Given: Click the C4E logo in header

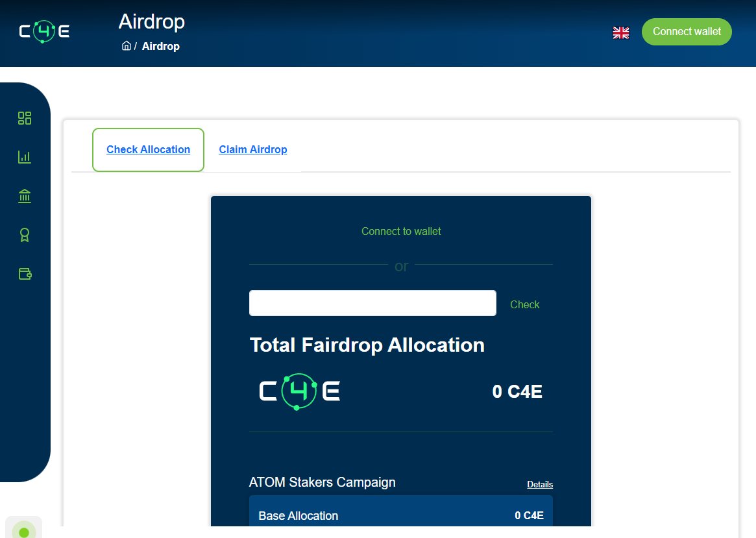Looking at the screenshot, I should [x=44, y=32].
